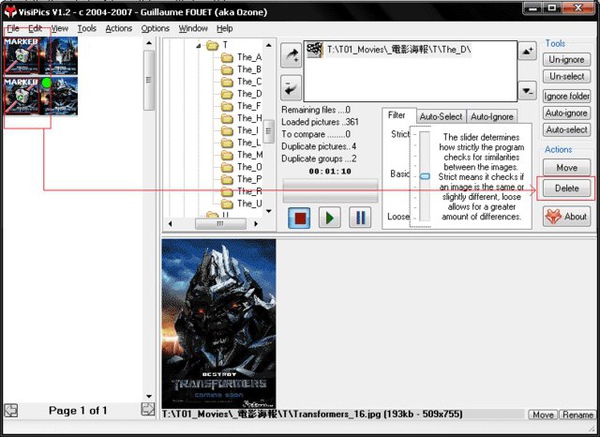The width and height of the screenshot is (600, 437).
Task: Click the Rename button beside the file path
Action: [x=577, y=415]
